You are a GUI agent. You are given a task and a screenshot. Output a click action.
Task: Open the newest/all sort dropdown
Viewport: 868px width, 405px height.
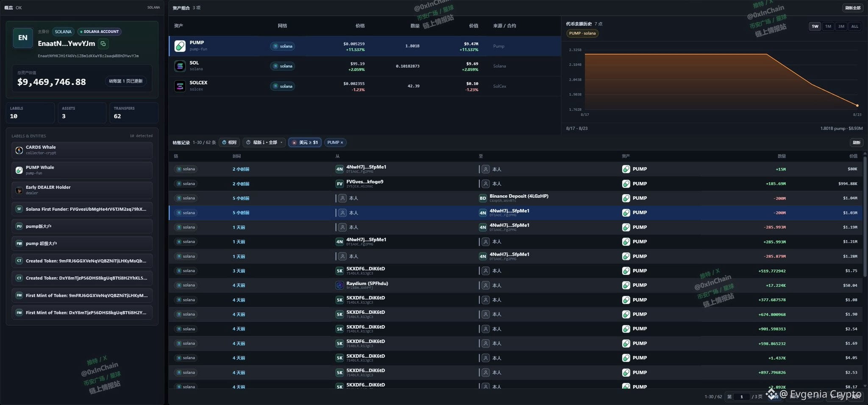point(264,142)
